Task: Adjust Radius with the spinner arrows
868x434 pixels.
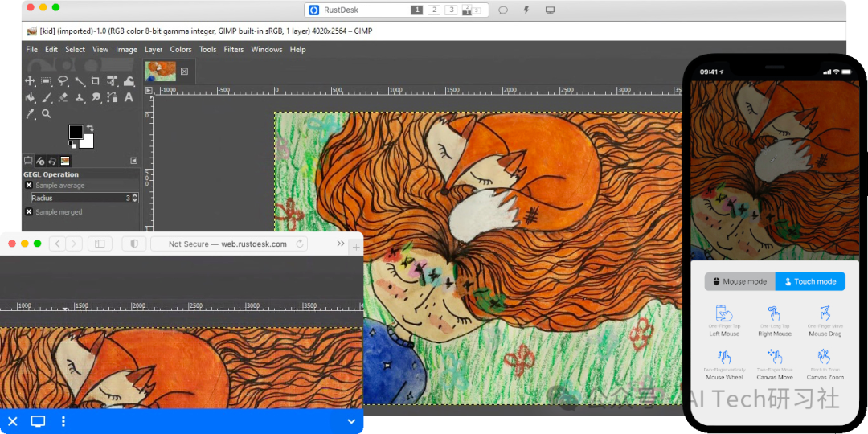Action: 135,198
